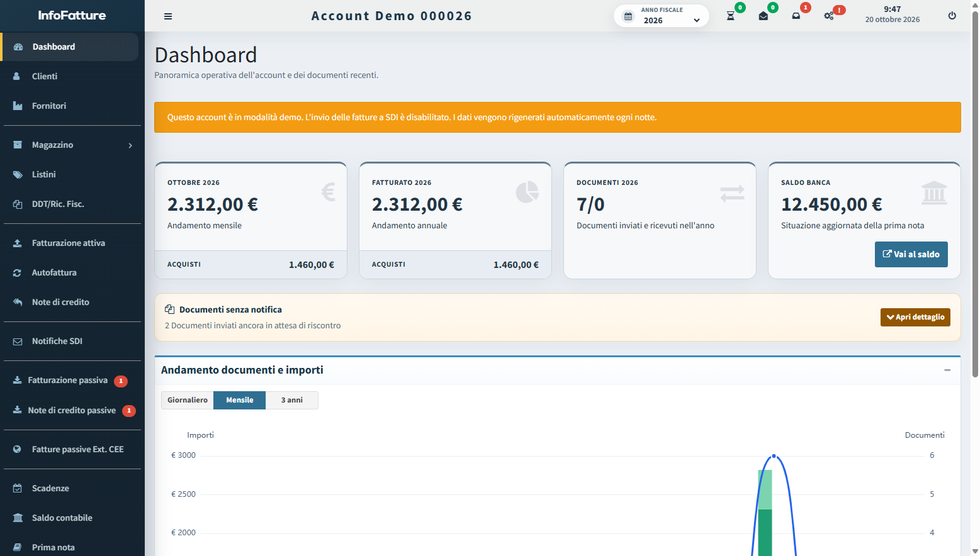Click "Documenti senza notifica" heading
980x556 pixels.
(230, 309)
